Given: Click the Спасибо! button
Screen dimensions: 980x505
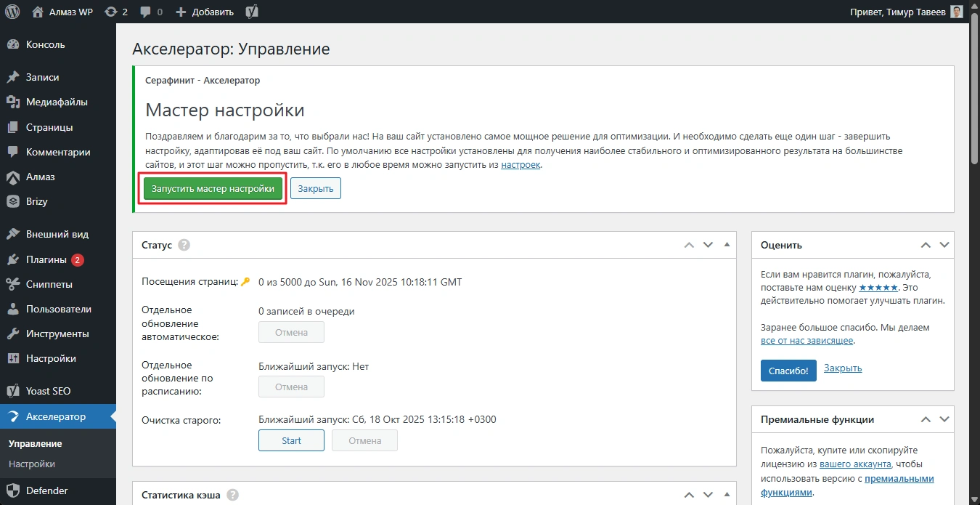Looking at the screenshot, I should tap(788, 370).
